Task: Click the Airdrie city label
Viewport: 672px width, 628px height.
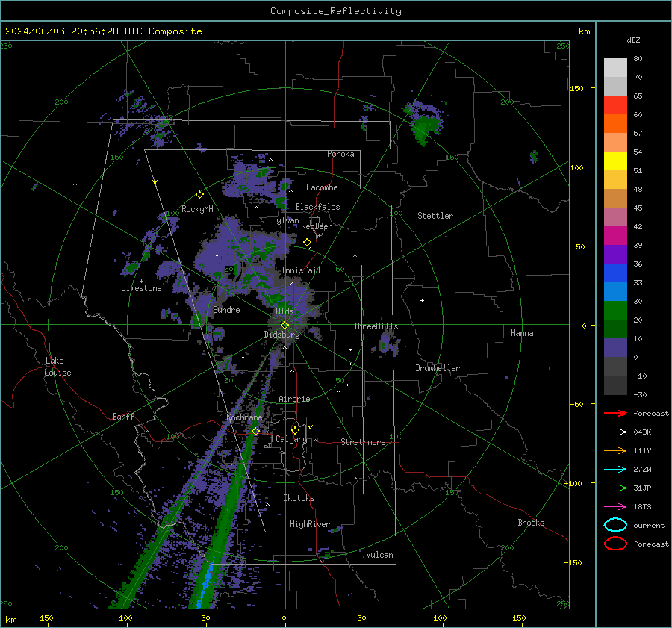Action: [294, 399]
